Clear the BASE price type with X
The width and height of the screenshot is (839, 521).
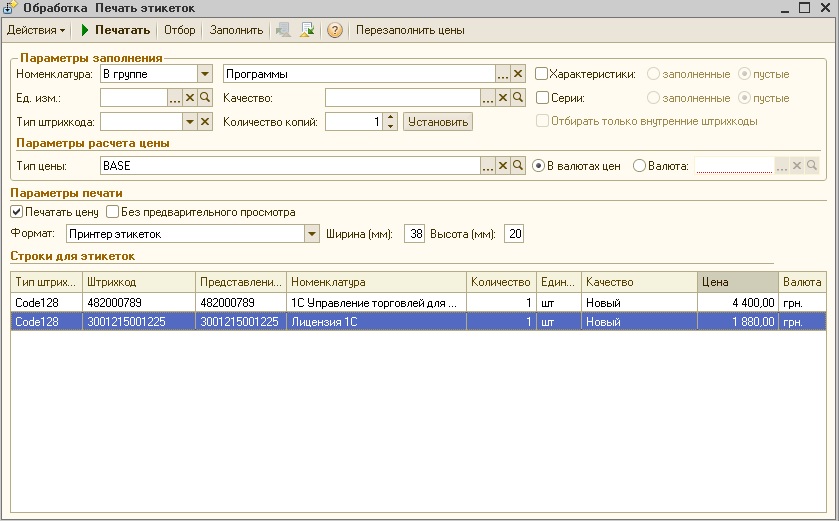502,166
